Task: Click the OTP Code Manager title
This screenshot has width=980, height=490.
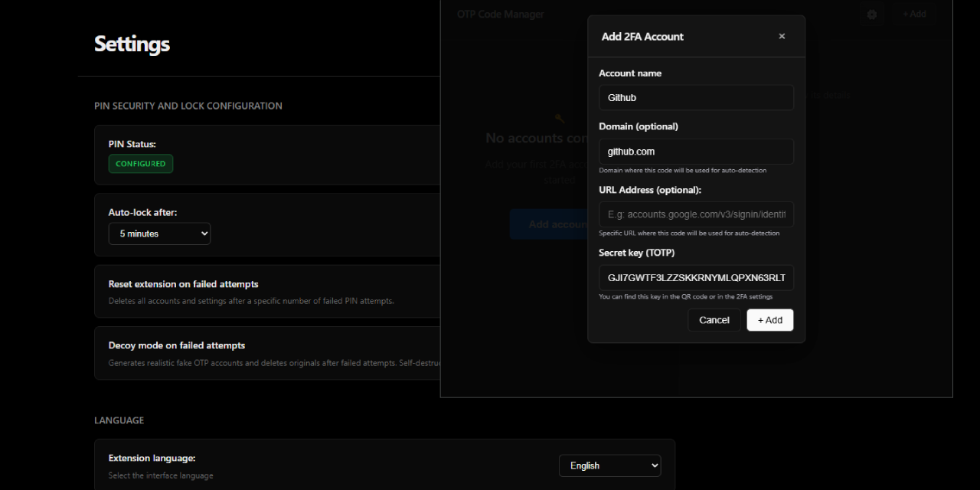Action: click(x=500, y=14)
